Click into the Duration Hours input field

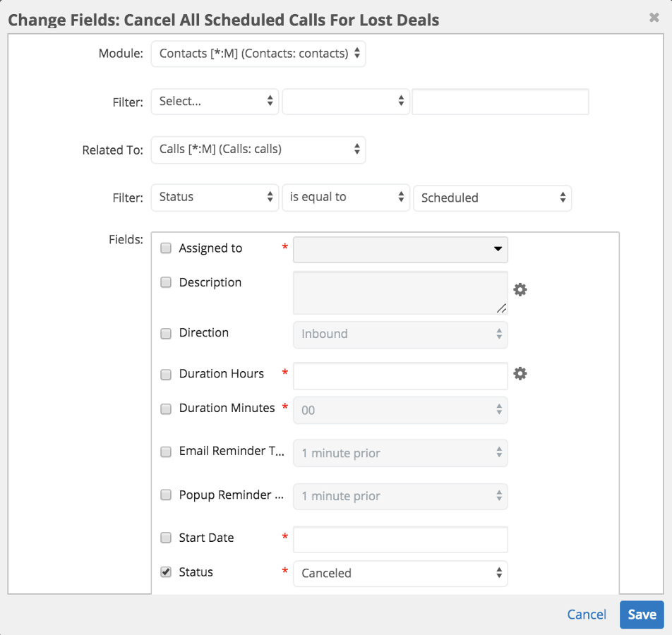[400, 376]
